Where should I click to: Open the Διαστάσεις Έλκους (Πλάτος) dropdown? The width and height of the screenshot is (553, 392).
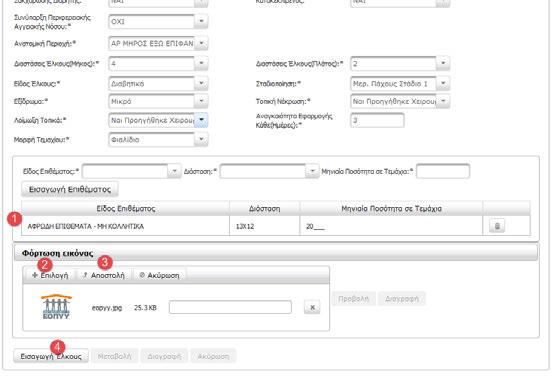click(x=443, y=64)
